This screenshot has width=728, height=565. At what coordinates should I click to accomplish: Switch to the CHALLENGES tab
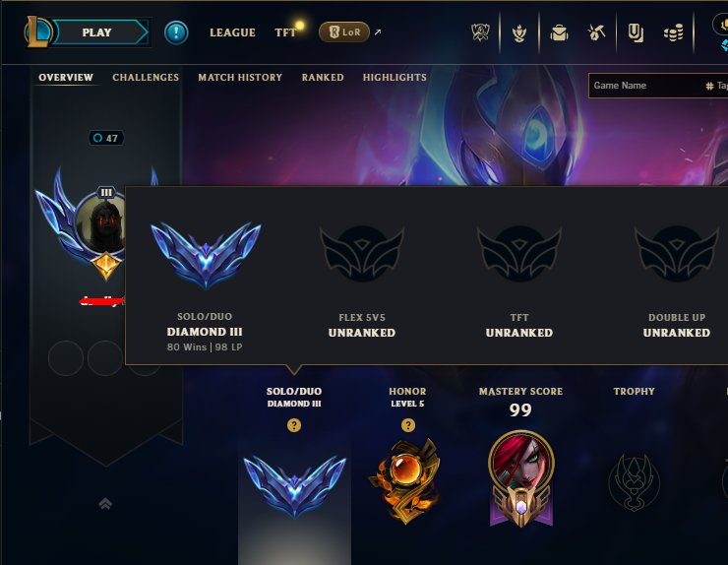point(146,78)
